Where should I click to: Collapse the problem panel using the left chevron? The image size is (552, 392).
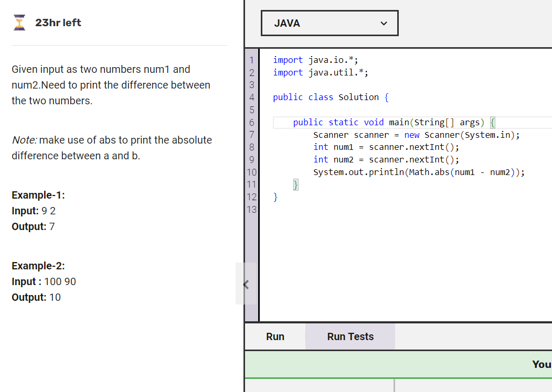(246, 284)
